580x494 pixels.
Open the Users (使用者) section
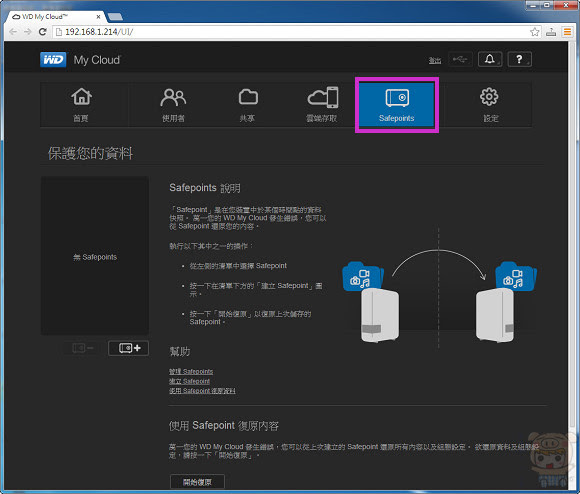click(173, 105)
